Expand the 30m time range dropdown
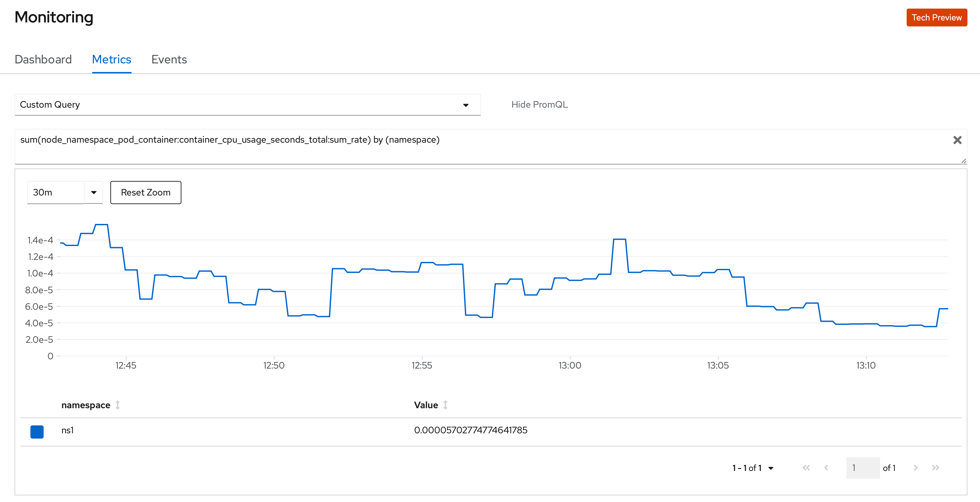Image resolution: width=980 pixels, height=502 pixels. point(94,193)
